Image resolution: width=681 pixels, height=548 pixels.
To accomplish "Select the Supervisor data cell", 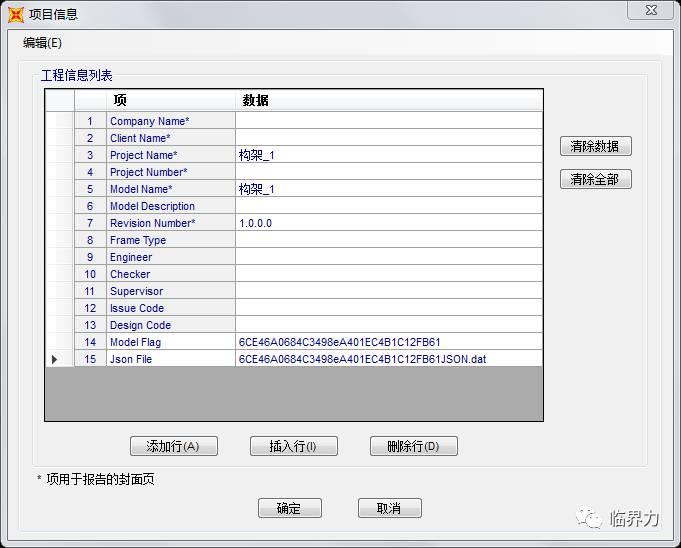I will tap(389, 291).
